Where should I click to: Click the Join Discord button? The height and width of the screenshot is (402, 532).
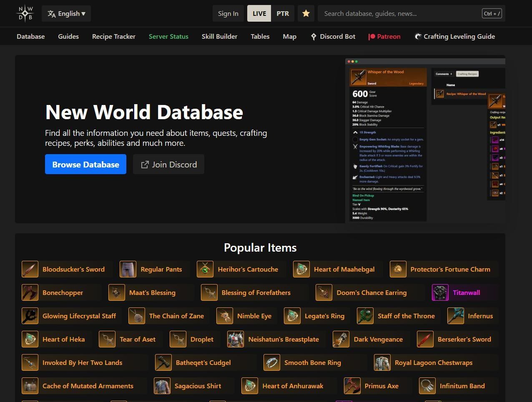pos(168,165)
